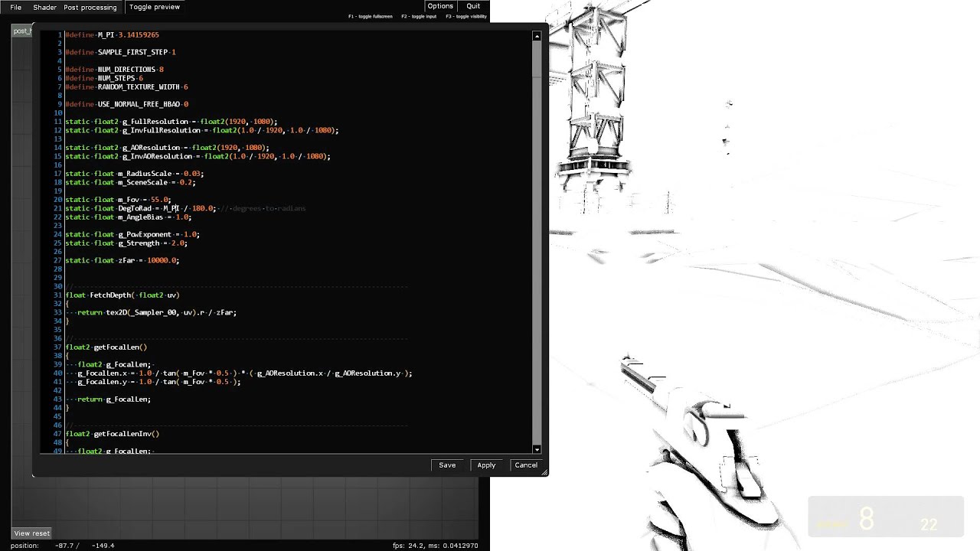Click the scroll up arrow of code editor

pyautogui.click(x=537, y=36)
